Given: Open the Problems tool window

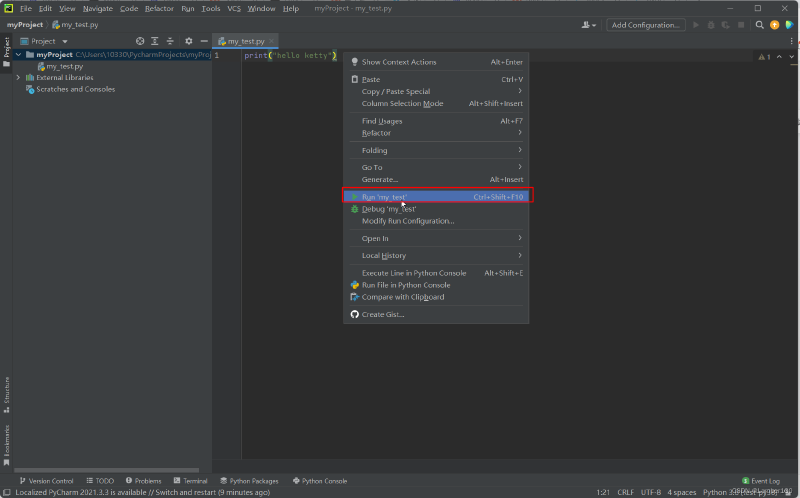Looking at the screenshot, I should coord(143,481).
